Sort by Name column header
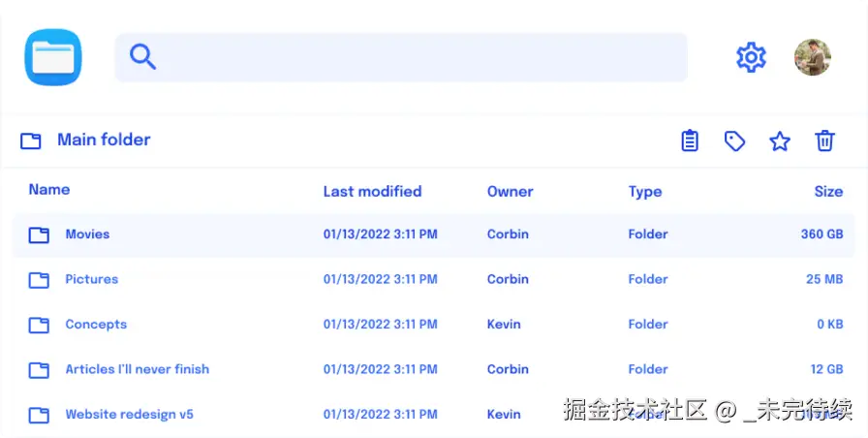 (x=49, y=190)
